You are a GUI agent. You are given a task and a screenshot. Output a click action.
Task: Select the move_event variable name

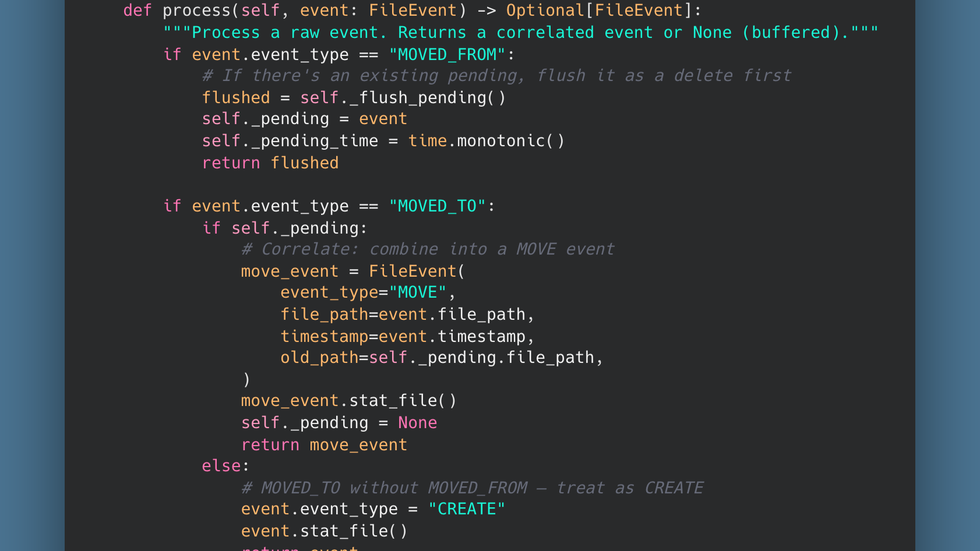pyautogui.click(x=290, y=271)
